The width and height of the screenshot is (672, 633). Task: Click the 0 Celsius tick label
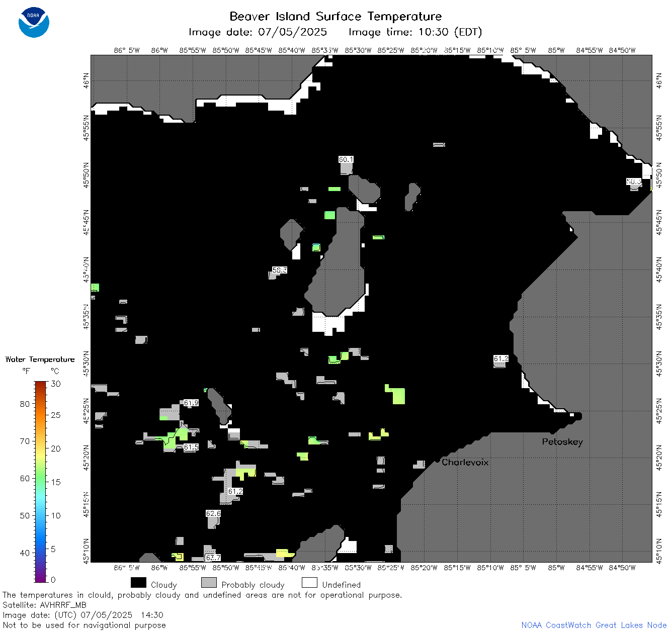coord(54,580)
